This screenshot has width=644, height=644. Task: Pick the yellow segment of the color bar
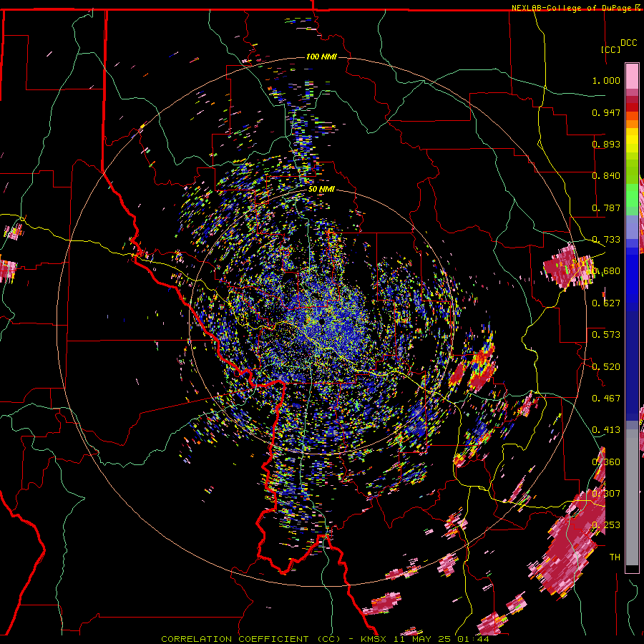click(x=632, y=141)
